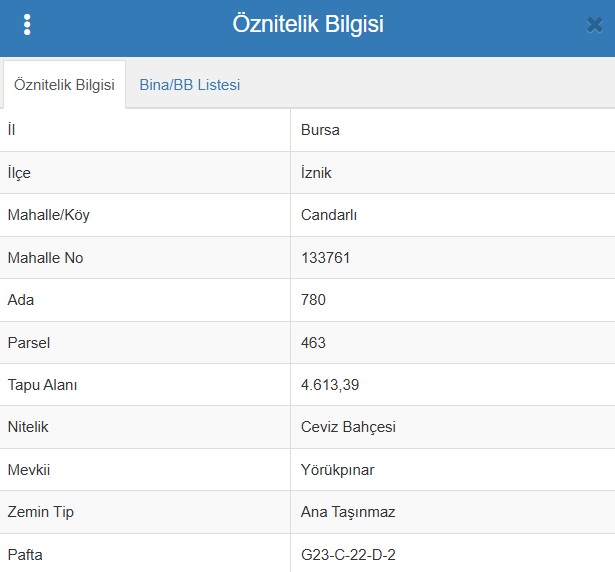Select the Pafta value G23-C-22-D-2
Image resolution: width=615 pixels, height=572 pixels.
coord(348,555)
